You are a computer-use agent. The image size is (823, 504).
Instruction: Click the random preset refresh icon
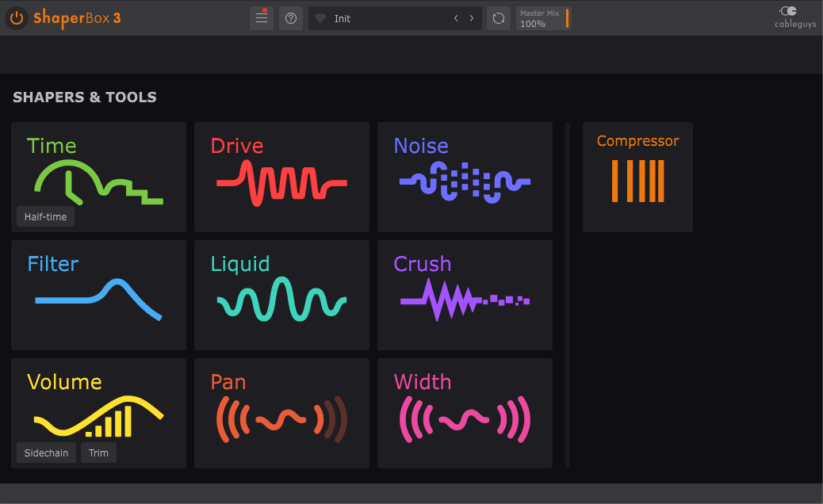[499, 18]
